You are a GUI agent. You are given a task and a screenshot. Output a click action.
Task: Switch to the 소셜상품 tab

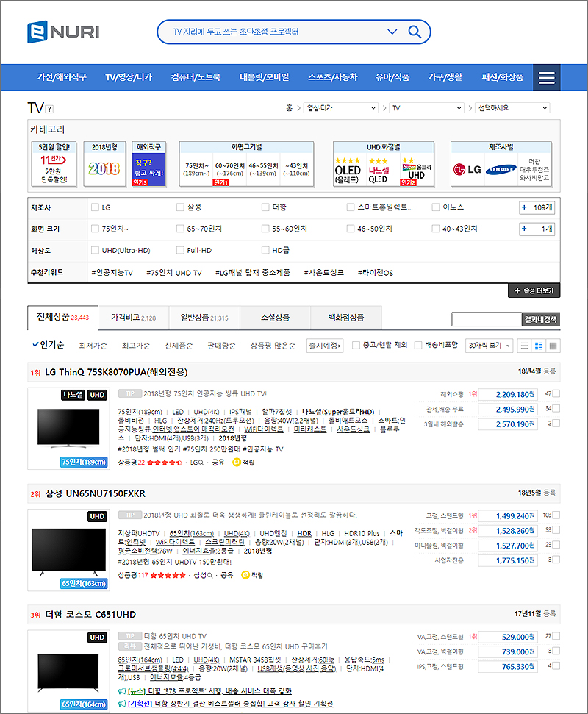[x=276, y=318]
